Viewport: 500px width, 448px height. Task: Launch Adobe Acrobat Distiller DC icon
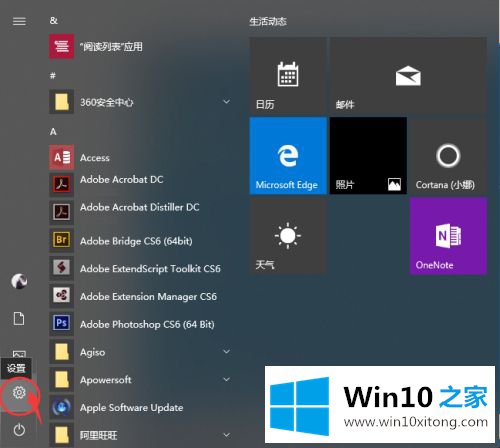point(61,212)
